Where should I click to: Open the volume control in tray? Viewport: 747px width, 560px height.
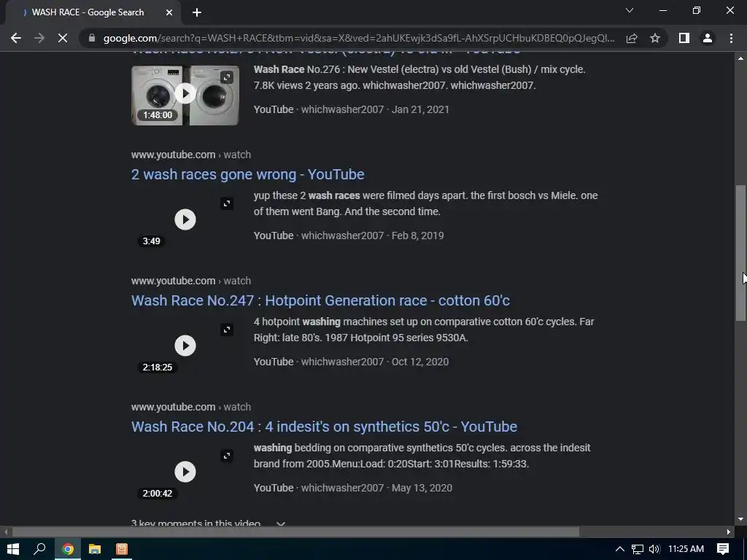pos(654,549)
